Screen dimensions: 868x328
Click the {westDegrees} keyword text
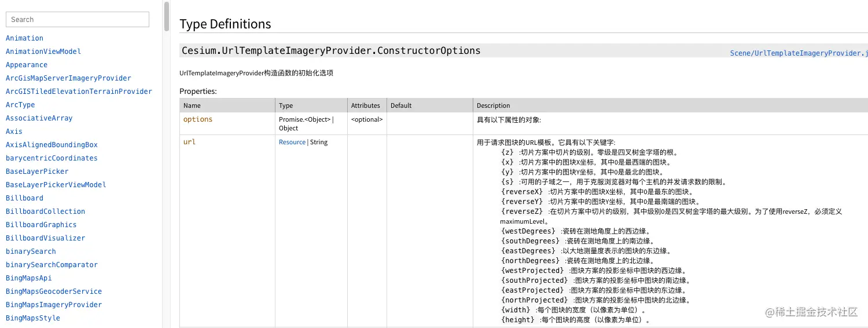(528, 231)
